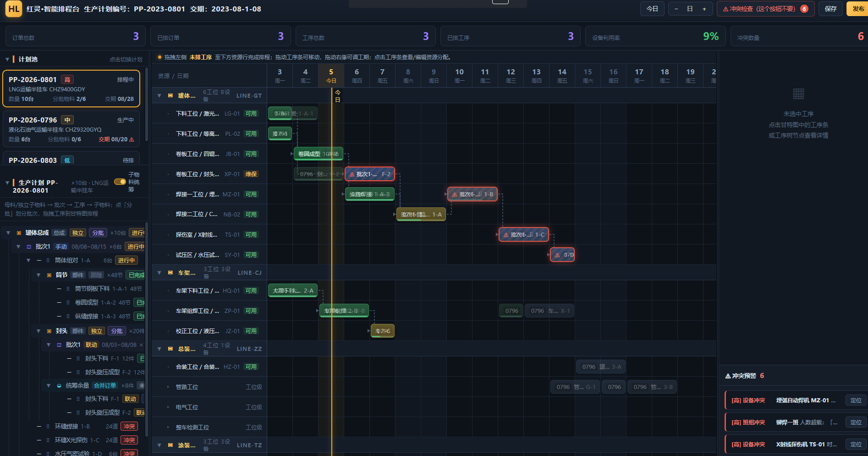This screenshot has width=868, height=456.
Task: Collapse the 统筹余量 node
Action: pyautogui.click(x=49, y=386)
